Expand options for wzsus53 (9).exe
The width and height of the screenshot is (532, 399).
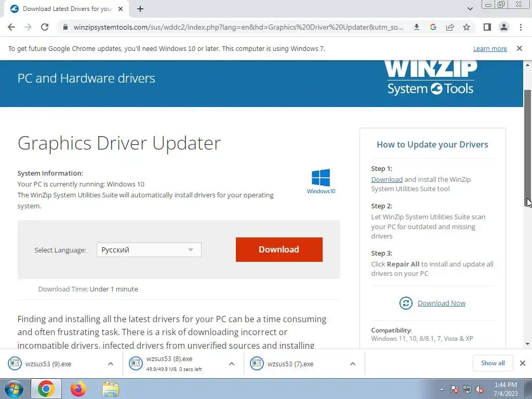click(x=111, y=364)
